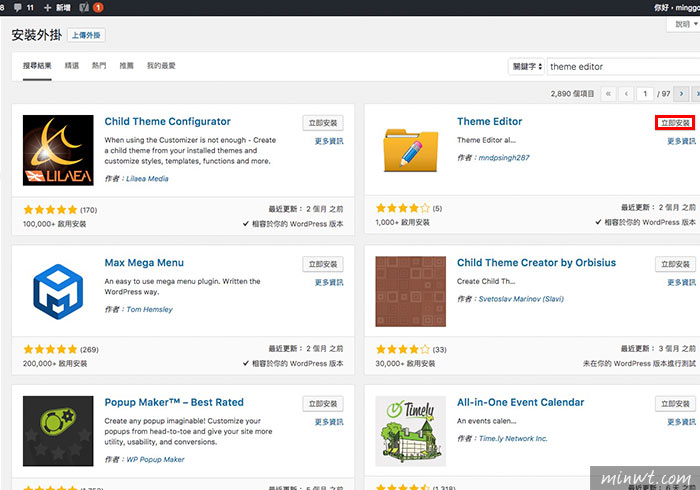Open Child Theme Configurator Lilaea logo thumbnail
The height and width of the screenshot is (490, 700).
(x=58, y=150)
